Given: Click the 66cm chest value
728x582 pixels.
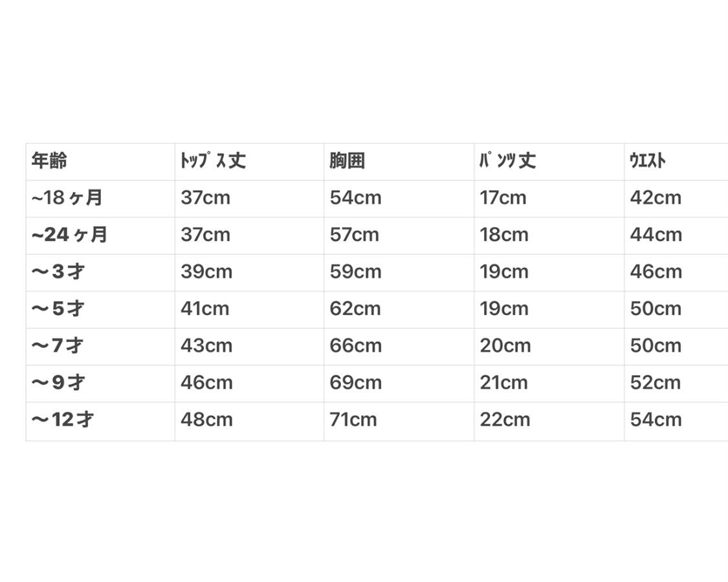Looking at the screenshot, I should pyautogui.click(x=355, y=345).
